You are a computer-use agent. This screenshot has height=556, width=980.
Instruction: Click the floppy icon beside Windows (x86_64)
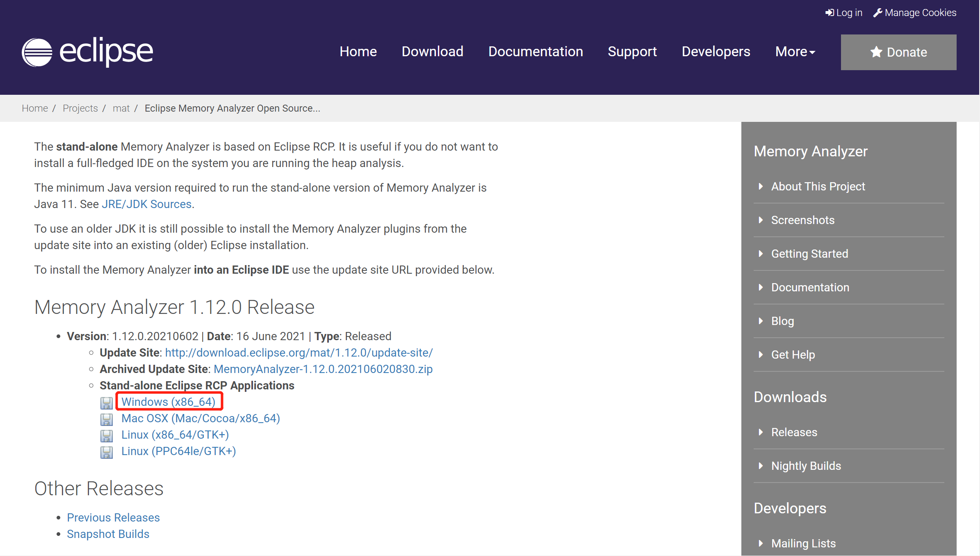[x=107, y=403]
